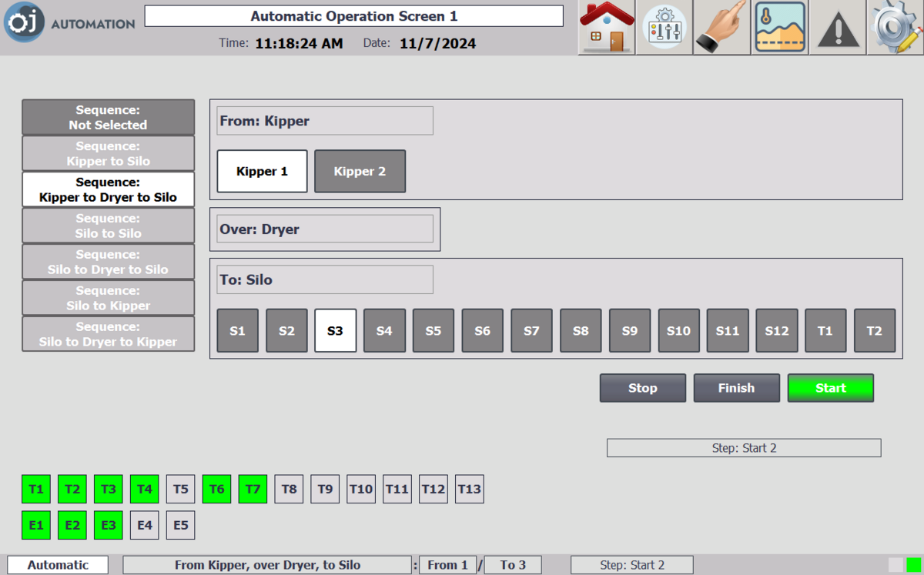This screenshot has height=575, width=924.
Task: Open the Home screen icon
Action: pos(606,27)
